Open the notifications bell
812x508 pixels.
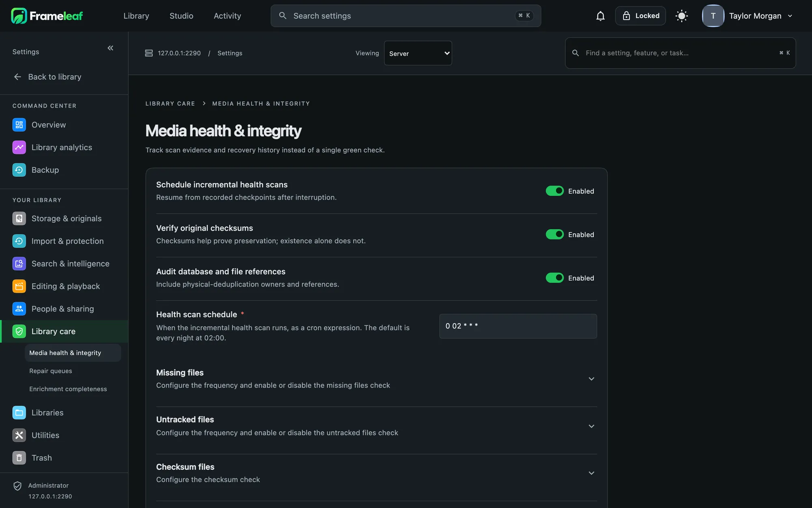[600, 16]
